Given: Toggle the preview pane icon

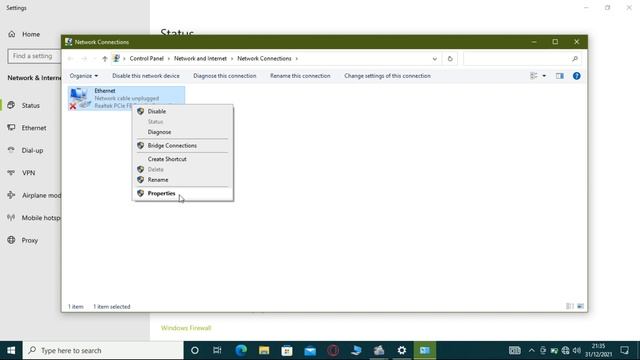Looking at the screenshot, I should point(560,76).
